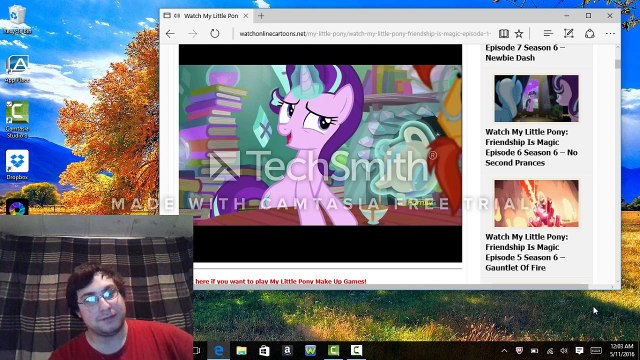Open the Hub lines icon in Edge
Image resolution: width=640 pixels, height=360 pixels.
point(548,33)
